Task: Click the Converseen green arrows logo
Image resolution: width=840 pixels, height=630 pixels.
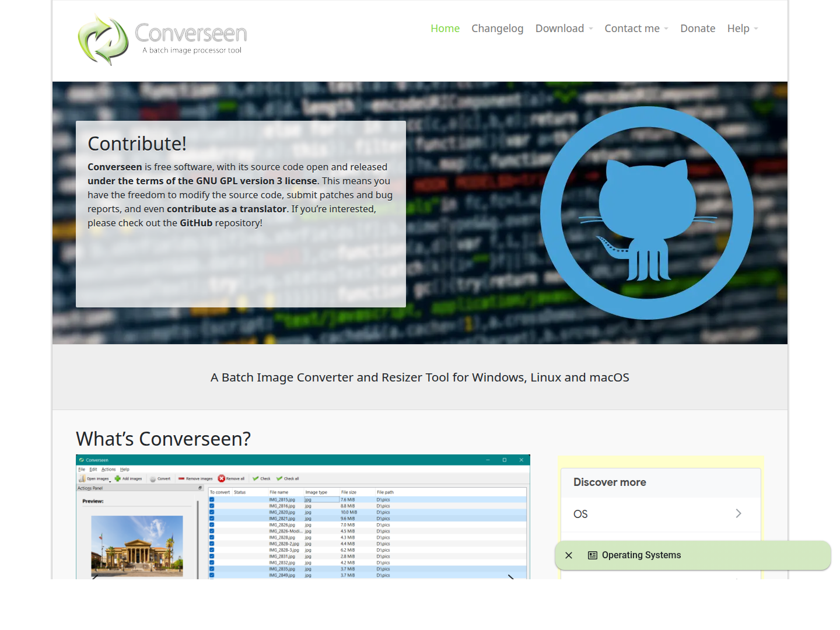Action: pos(103,40)
